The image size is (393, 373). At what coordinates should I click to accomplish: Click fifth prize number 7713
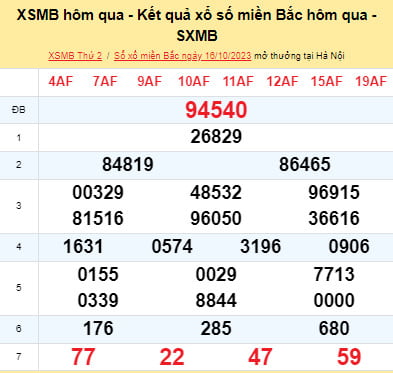tap(334, 275)
